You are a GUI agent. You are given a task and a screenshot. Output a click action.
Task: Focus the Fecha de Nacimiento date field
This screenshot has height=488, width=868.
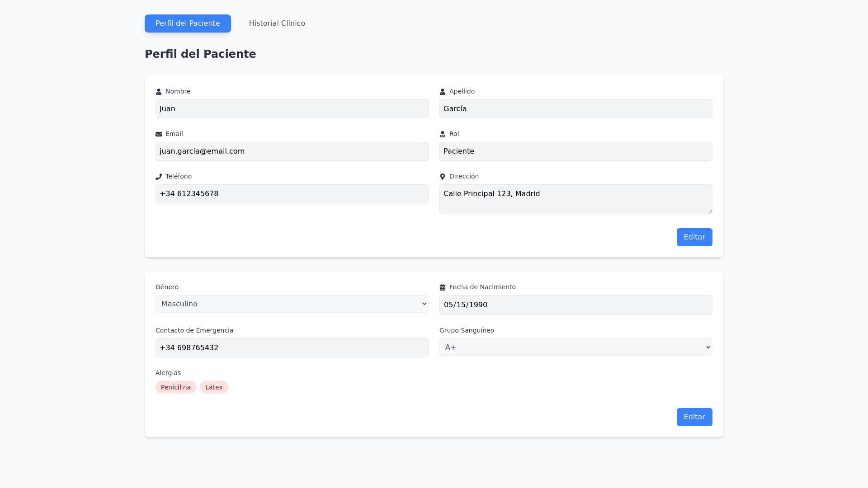coord(576,305)
